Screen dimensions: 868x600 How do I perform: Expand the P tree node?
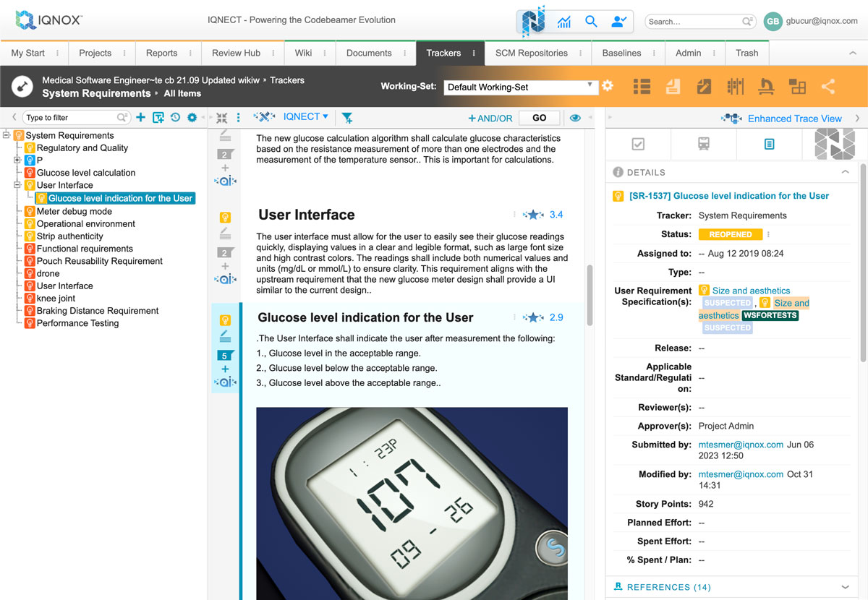(x=17, y=160)
